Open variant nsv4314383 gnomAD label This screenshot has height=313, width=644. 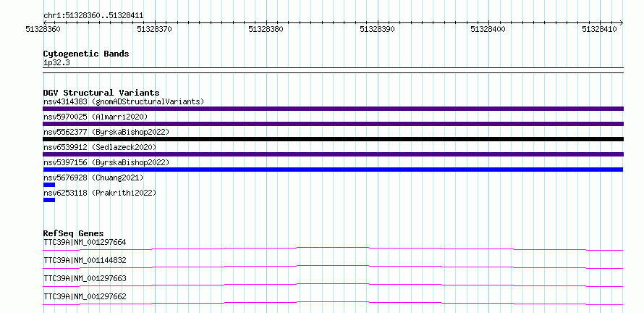click(124, 101)
